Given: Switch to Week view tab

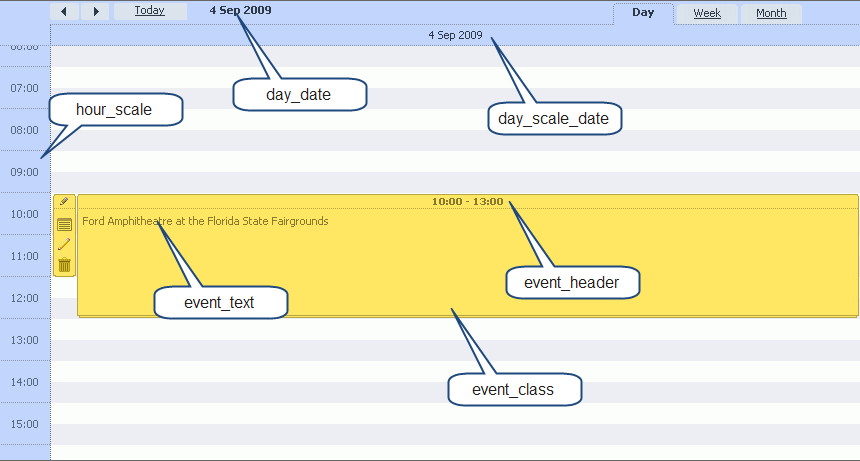Looking at the screenshot, I should click(x=707, y=14).
